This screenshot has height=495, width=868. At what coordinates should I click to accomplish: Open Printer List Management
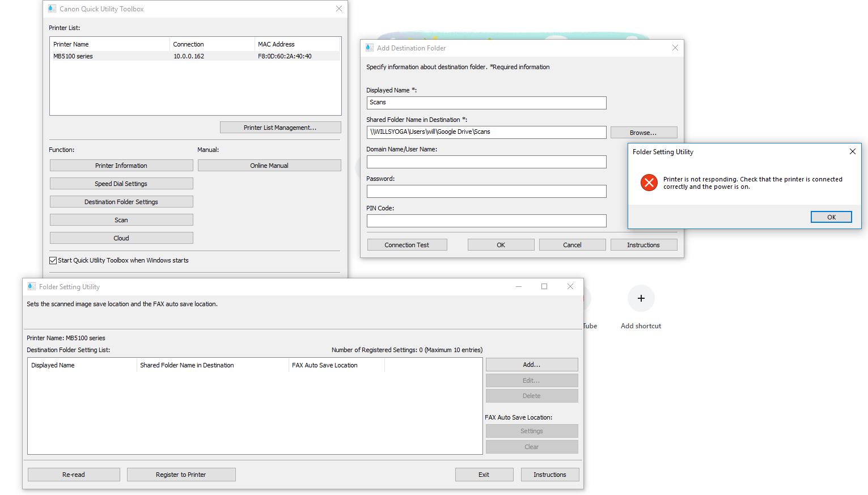pos(280,127)
